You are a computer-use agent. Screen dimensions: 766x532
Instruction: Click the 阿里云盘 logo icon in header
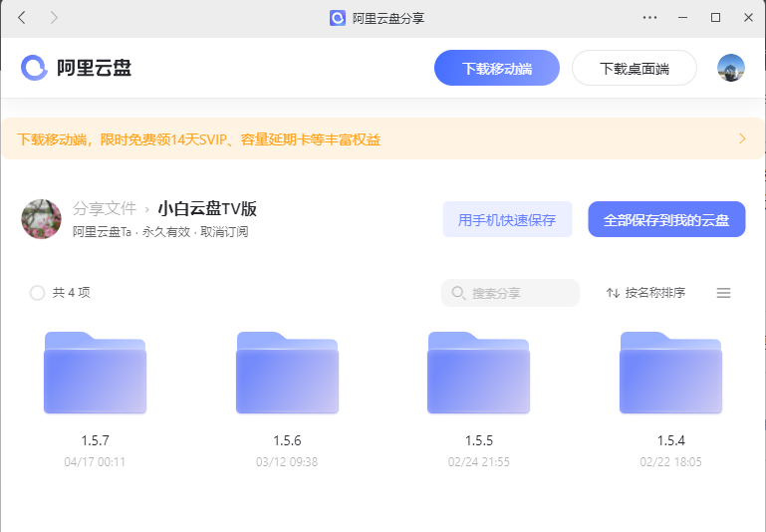click(34, 68)
